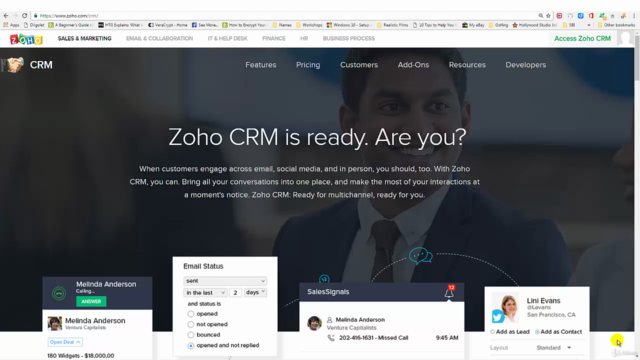This screenshot has height=360, width=640.
Task: Click the Zoho logo
Action: (26, 39)
